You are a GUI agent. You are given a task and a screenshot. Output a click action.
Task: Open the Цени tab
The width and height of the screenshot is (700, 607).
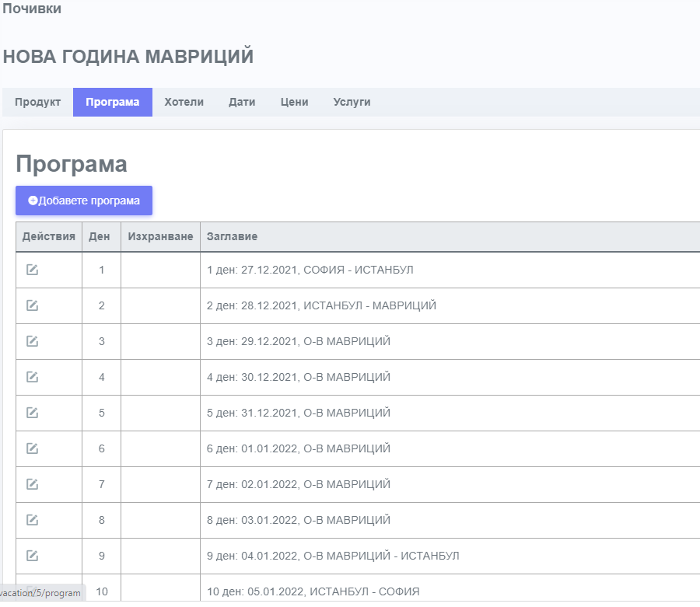point(294,102)
